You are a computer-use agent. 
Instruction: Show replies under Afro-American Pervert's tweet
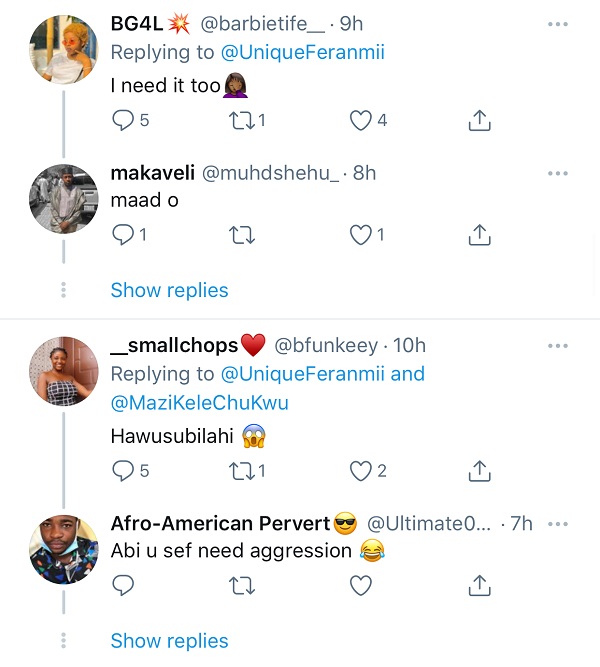click(x=169, y=641)
